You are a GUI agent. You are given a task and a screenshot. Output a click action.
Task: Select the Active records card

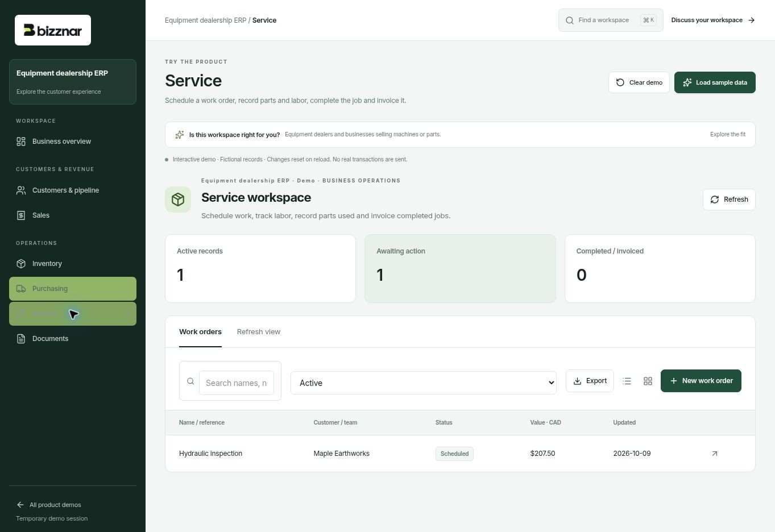pyautogui.click(x=260, y=268)
